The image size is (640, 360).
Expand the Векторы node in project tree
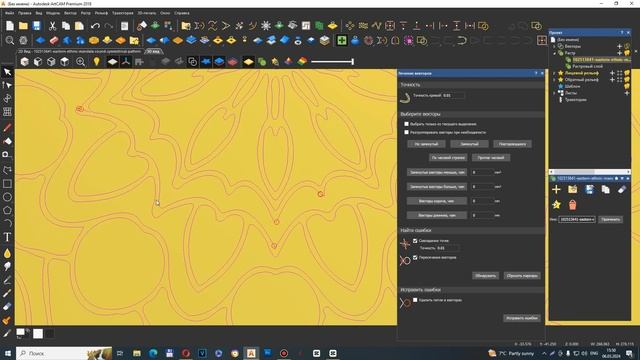pyautogui.click(x=554, y=46)
